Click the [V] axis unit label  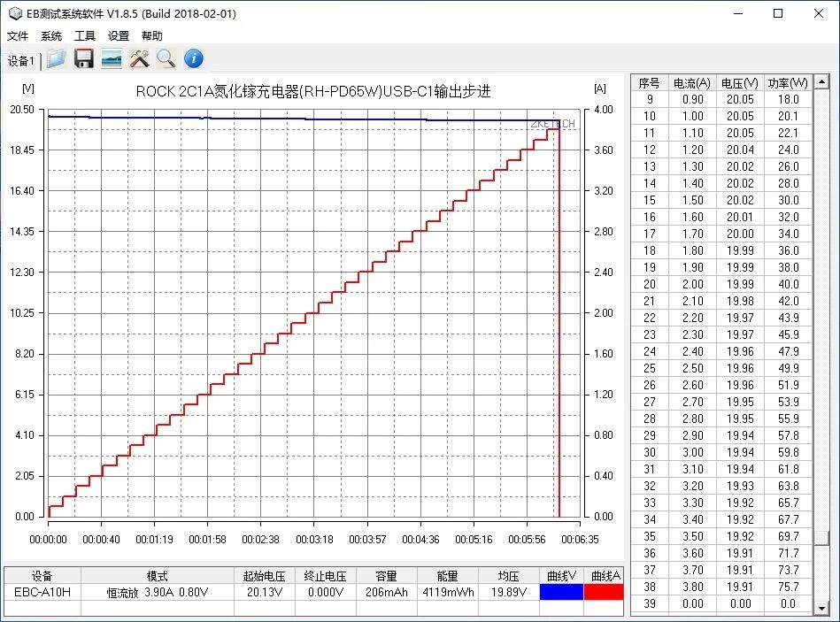click(x=27, y=88)
